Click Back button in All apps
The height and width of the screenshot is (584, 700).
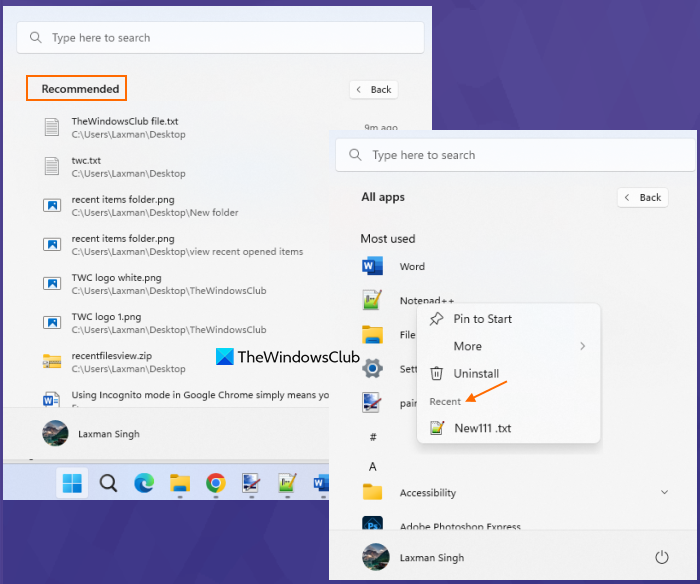pyautogui.click(x=642, y=197)
